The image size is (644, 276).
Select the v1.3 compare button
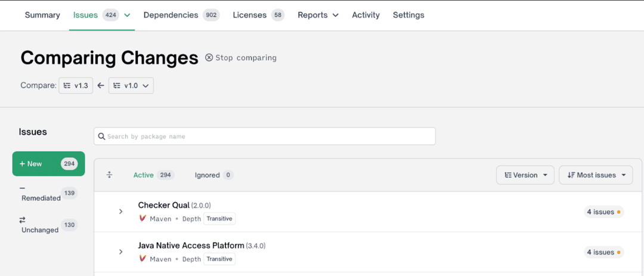pyautogui.click(x=76, y=86)
